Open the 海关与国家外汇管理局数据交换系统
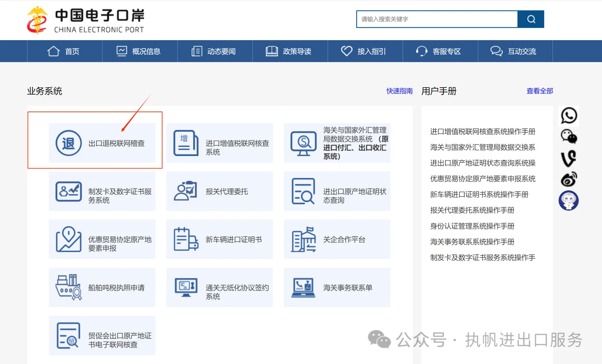The width and height of the screenshot is (602, 364). [x=337, y=143]
